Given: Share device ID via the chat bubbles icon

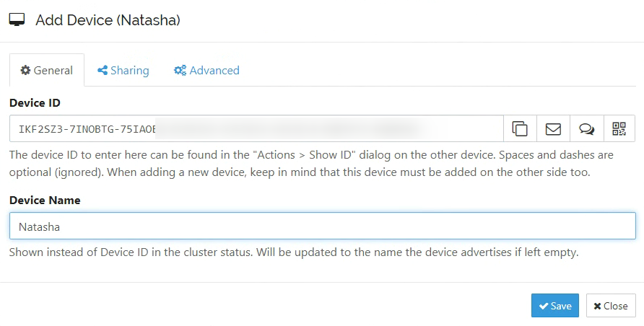Looking at the screenshot, I should (586, 129).
